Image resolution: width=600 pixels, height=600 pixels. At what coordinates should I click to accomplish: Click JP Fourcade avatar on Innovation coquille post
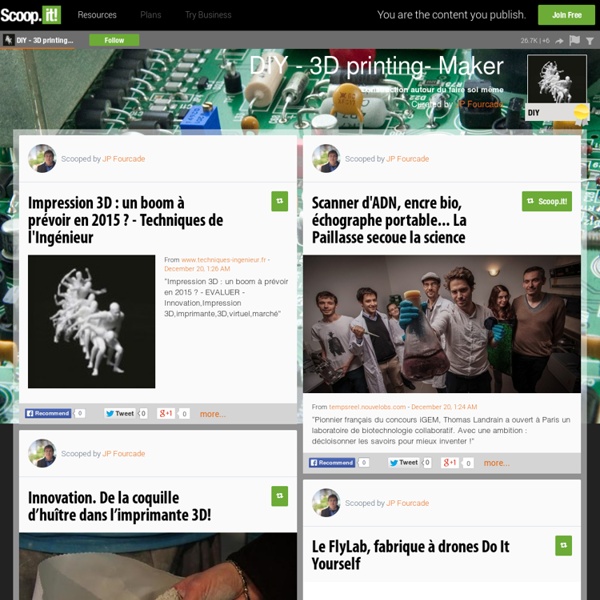click(x=42, y=453)
